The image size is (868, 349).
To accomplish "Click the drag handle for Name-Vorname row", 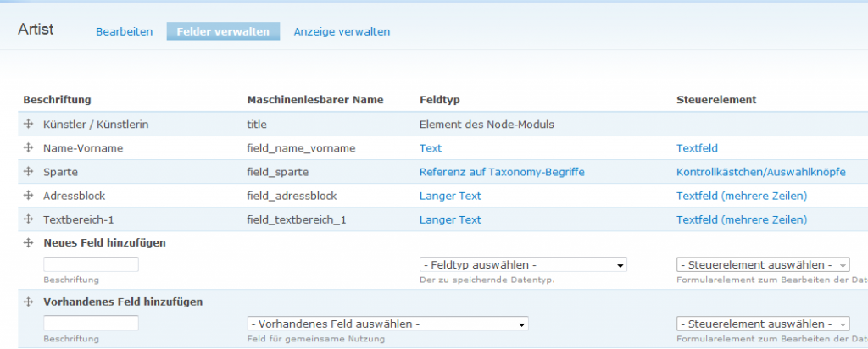I will [28, 147].
